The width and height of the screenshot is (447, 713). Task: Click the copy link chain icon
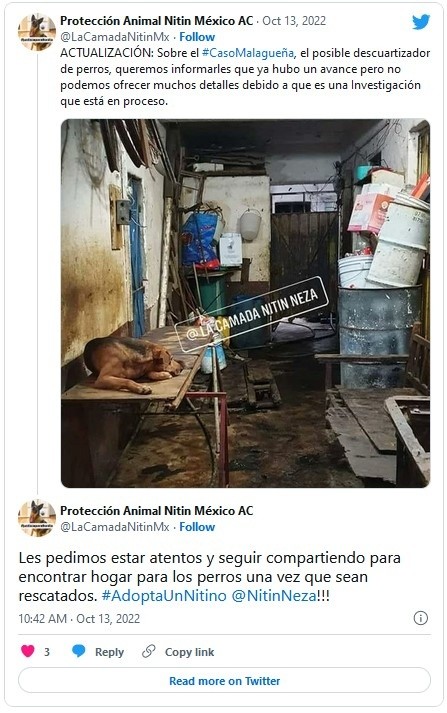click(x=149, y=651)
